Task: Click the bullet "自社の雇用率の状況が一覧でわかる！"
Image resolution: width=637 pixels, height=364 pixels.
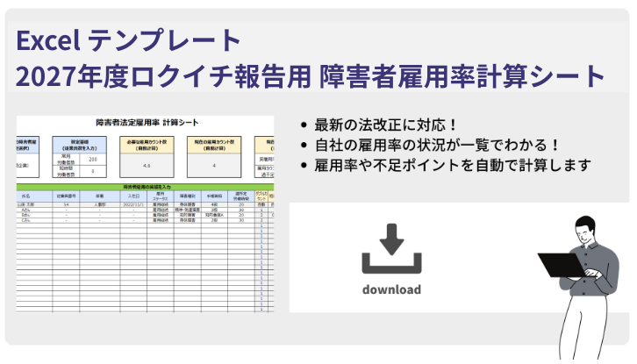Action: pyautogui.click(x=437, y=145)
